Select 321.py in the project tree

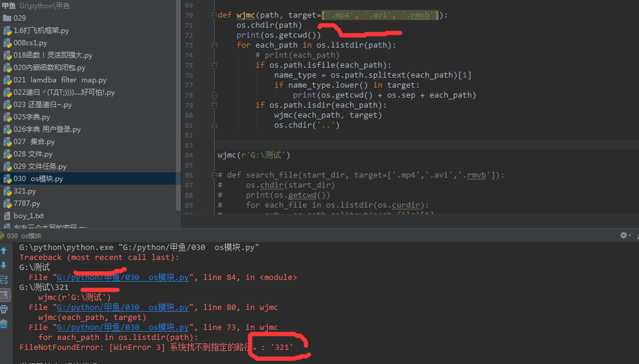point(24,191)
